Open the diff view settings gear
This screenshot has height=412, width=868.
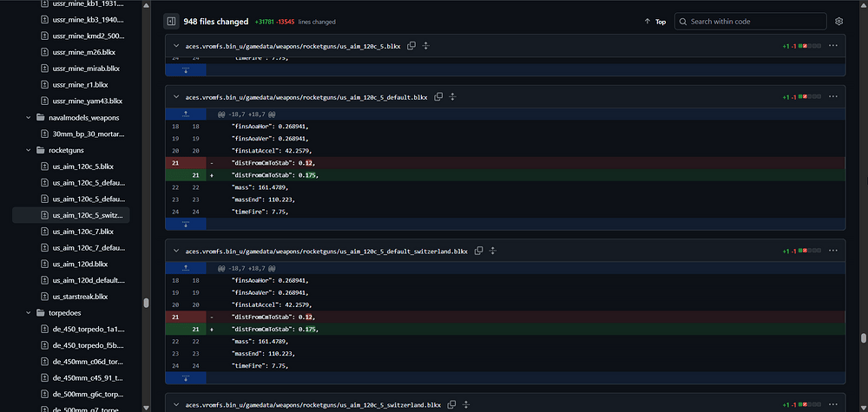click(x=838, y=21)
